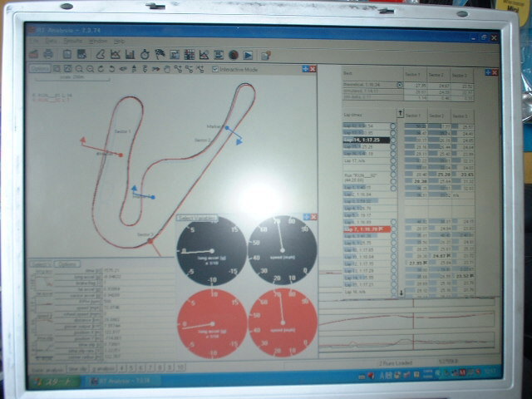The width and height of the screenshot is (532, 399).
Task: Click the Select button in data values panel
Action: (41, 264)
